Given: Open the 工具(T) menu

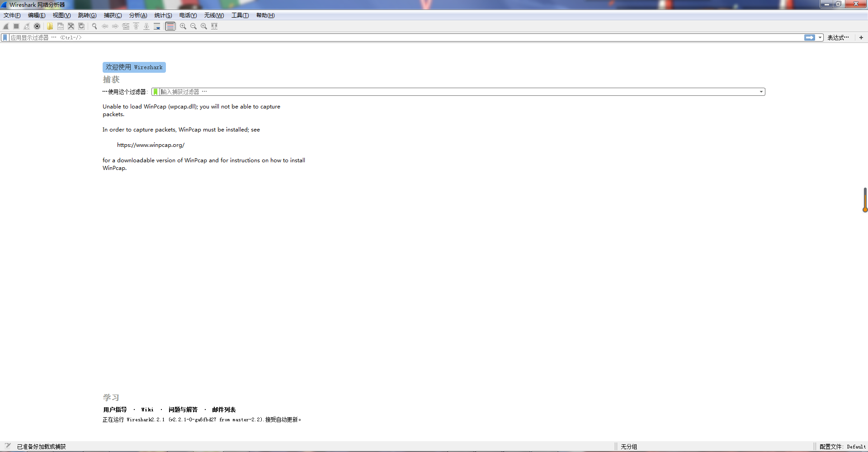Looking at the screenshot, I should coord(240,15).
